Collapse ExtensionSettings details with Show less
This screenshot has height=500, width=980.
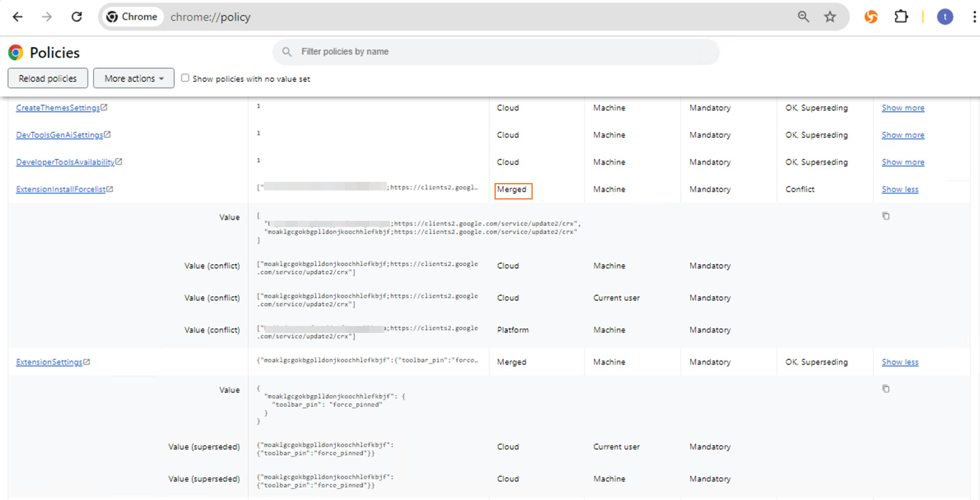coord(900,362)
